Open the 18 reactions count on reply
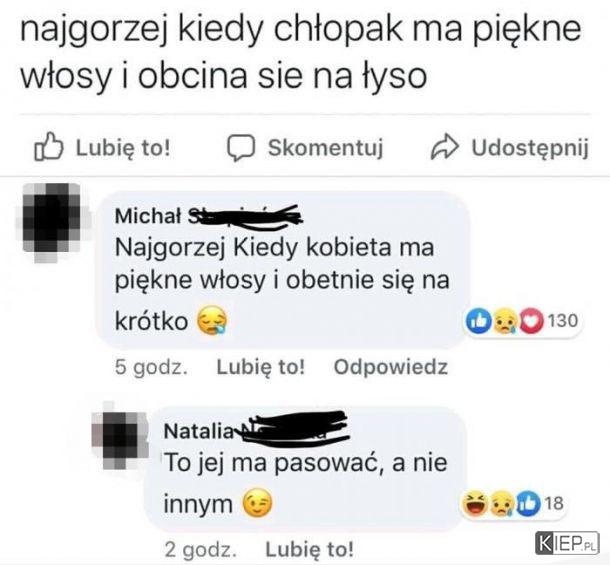The height and width of the screenshot is (565, 610). click(x=554, y=504)
